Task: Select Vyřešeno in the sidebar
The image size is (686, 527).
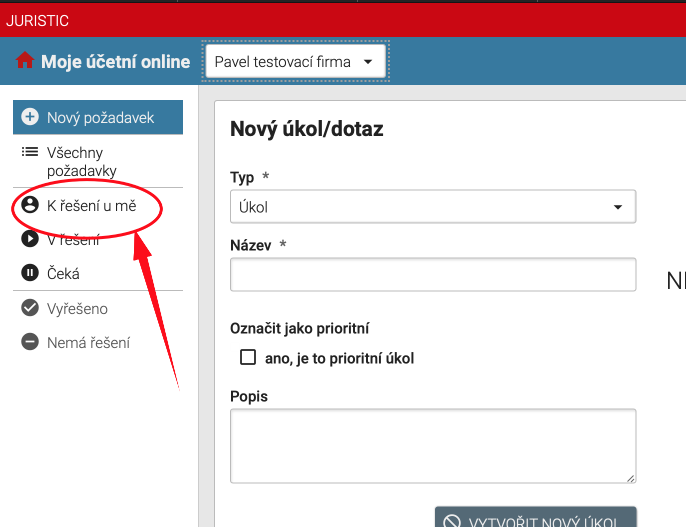Action: point(77,308)
